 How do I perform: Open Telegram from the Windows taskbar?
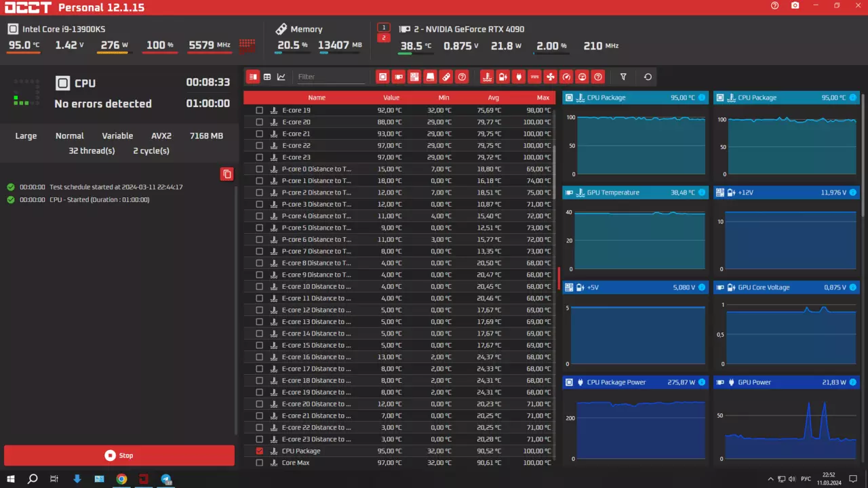166,479
